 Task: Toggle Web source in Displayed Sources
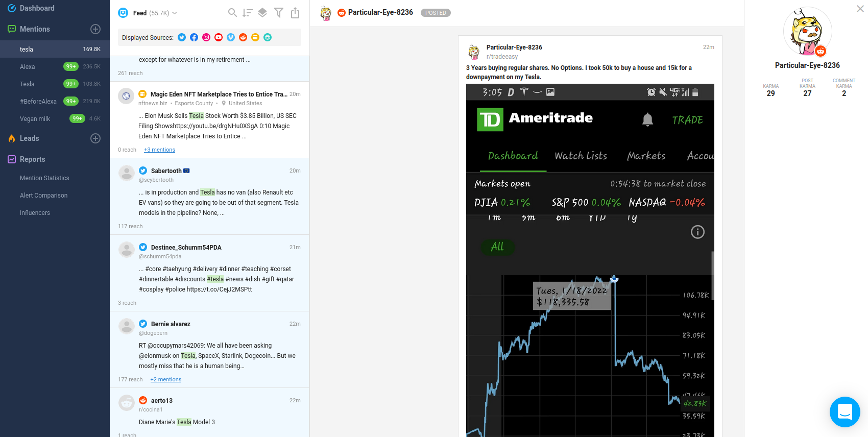click(x=268, y=37)
